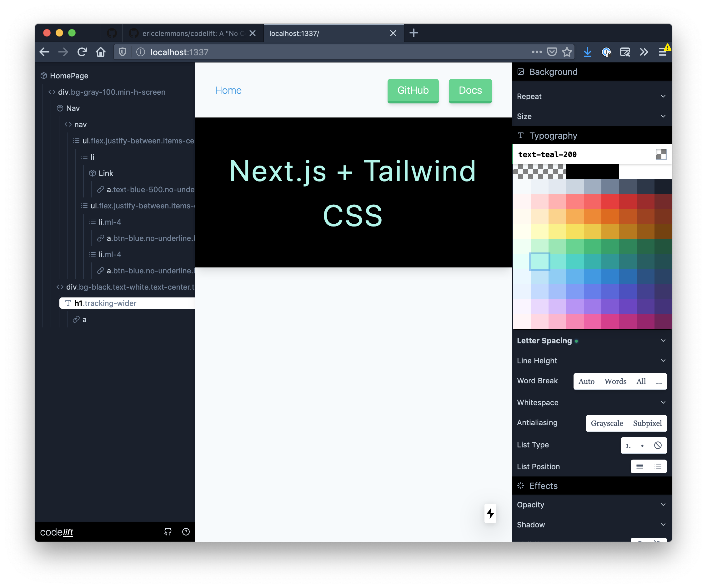Click the Home link on the page
707x588 pixels.
(228, 90)
